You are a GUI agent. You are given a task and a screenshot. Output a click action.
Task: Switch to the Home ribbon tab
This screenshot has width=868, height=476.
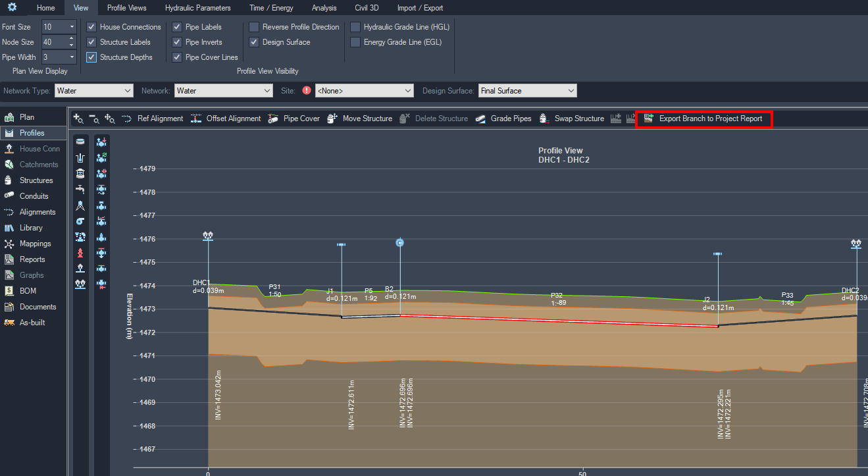click(46, 8)
